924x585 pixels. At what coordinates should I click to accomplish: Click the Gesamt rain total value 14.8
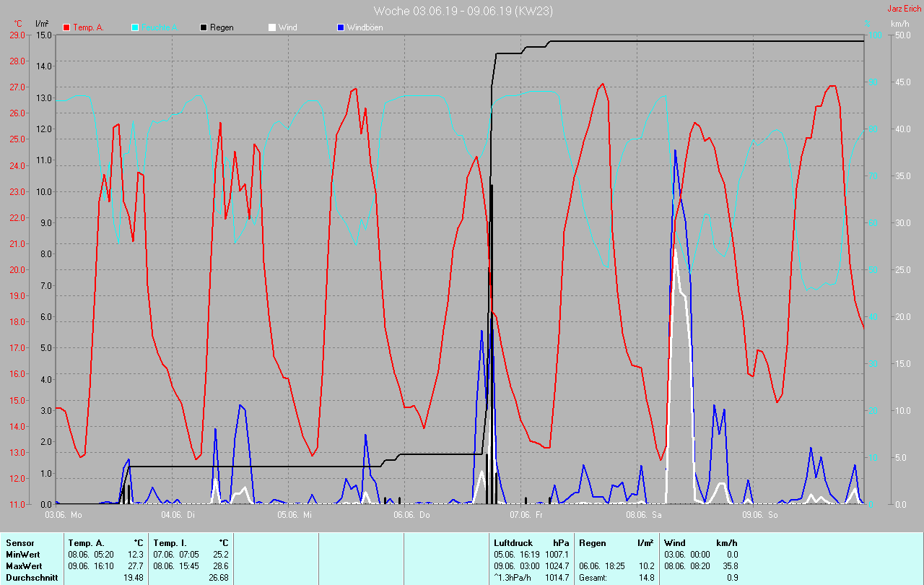click(x=646, y=578)
